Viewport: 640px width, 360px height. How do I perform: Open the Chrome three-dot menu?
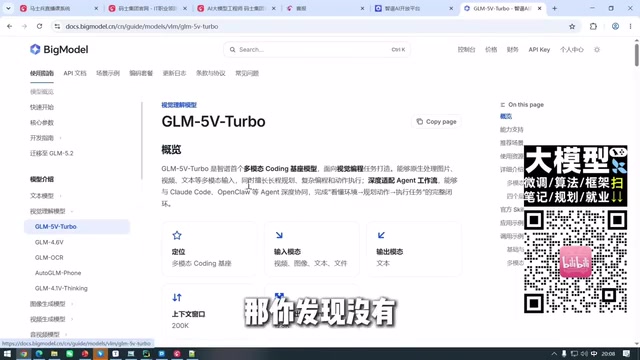coord(630,27)
